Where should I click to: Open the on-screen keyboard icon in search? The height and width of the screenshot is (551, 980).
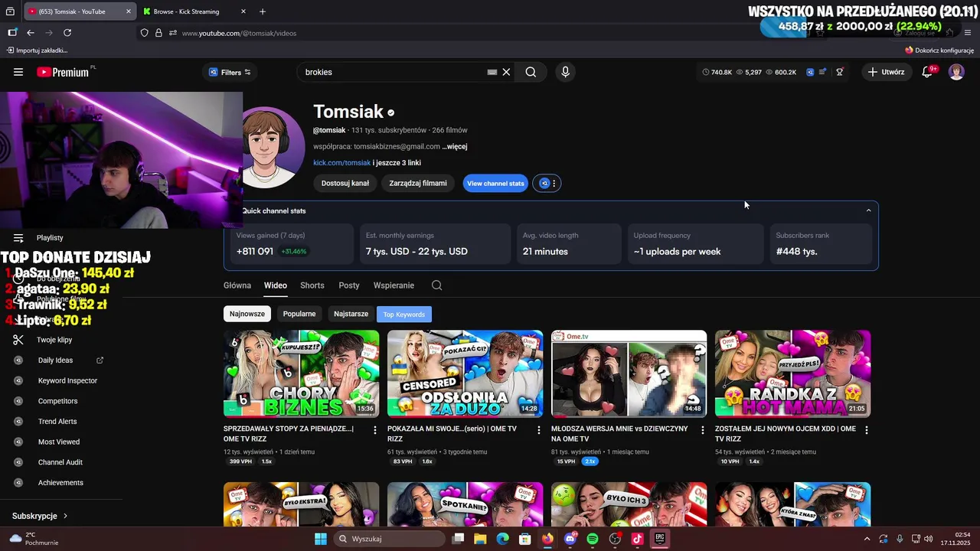[492, 72]
